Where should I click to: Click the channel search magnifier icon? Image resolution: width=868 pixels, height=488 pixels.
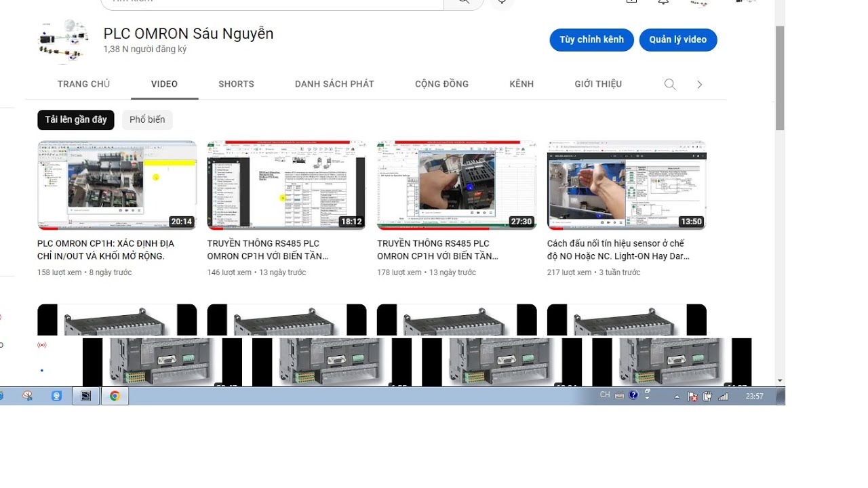click(670, 85)
